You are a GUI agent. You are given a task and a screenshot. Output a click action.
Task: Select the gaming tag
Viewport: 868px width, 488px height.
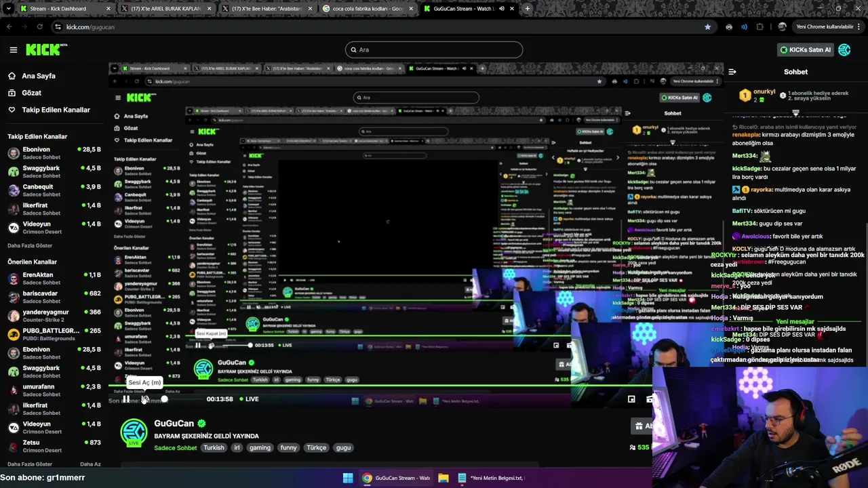click(260, 447)
